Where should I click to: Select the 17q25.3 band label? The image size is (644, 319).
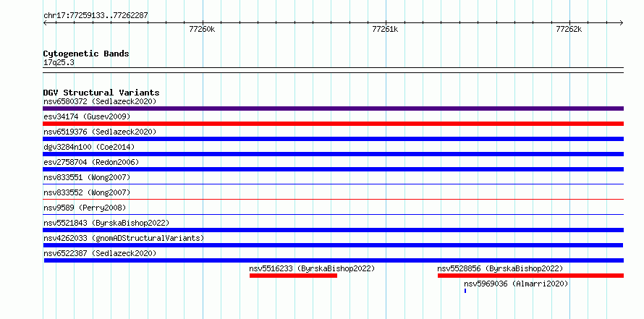pyautogui.click(x=59, y=63)
